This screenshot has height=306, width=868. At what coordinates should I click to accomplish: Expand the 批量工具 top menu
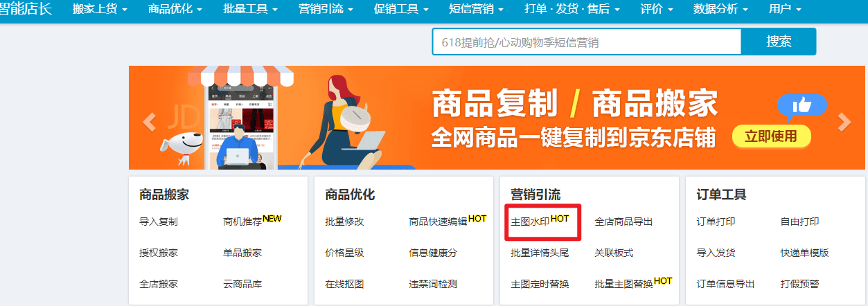(x=251, y=10)
